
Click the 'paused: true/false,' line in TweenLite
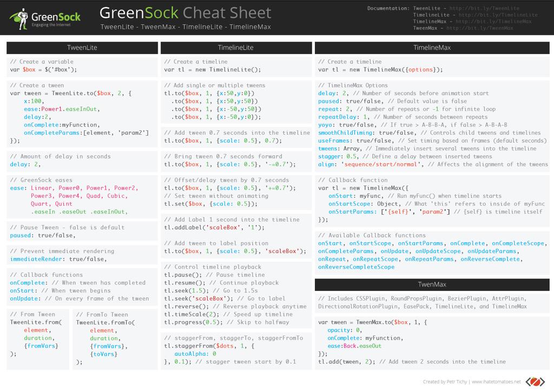point(43,236)
